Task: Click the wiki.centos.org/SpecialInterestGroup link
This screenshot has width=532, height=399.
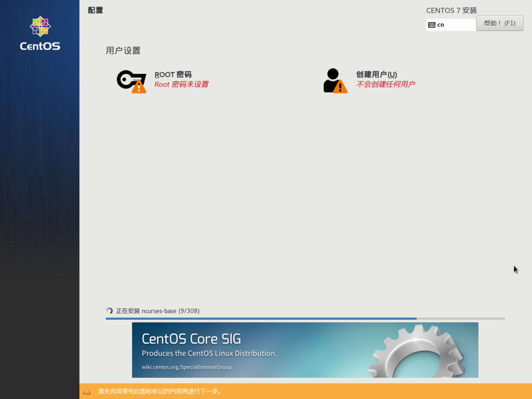Action: pyautogui.click(x=187, y=367)
